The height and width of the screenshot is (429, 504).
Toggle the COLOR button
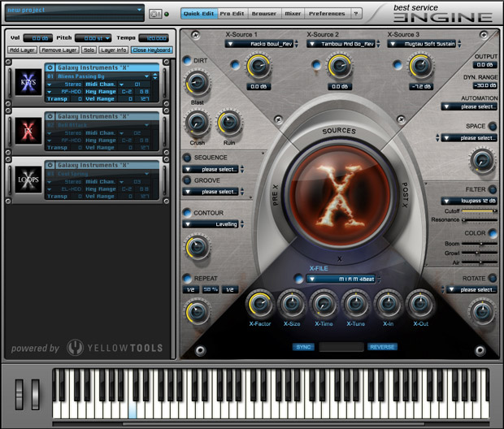[x=492, y=233]
